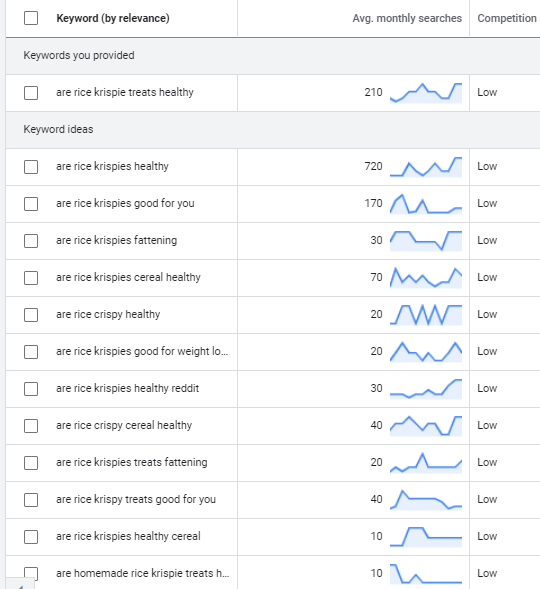
Task: View trend graph of 'are rice krispies good for you'
Action: click(426, 204)
